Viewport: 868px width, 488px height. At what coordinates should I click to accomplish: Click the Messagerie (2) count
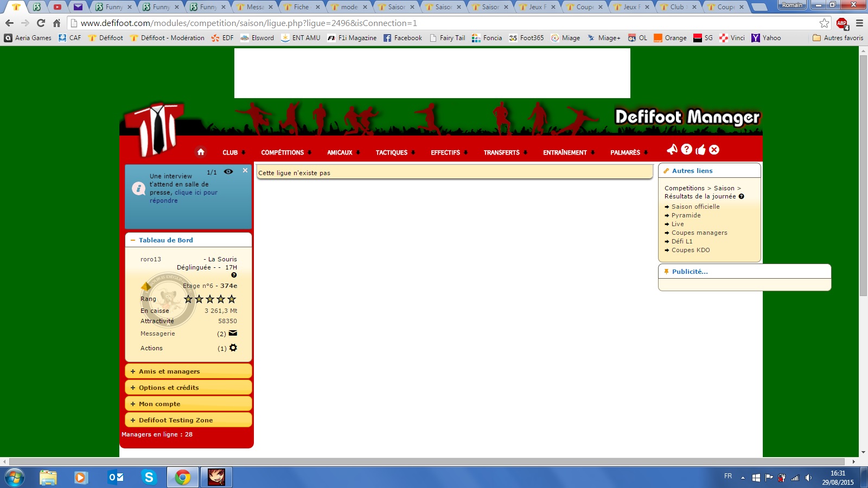click(221, 334)
